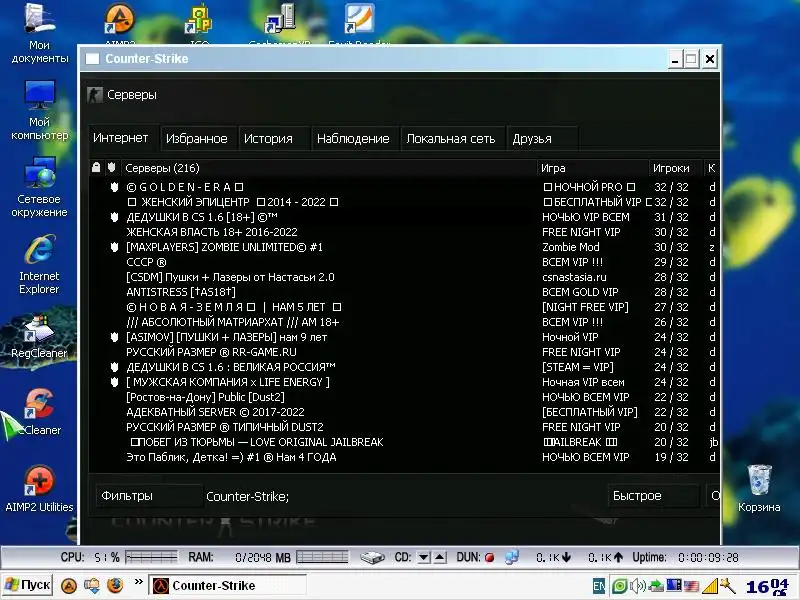Sort servers by the VAC shield column
Screen dimensions: 800x600
pos(112,167)
